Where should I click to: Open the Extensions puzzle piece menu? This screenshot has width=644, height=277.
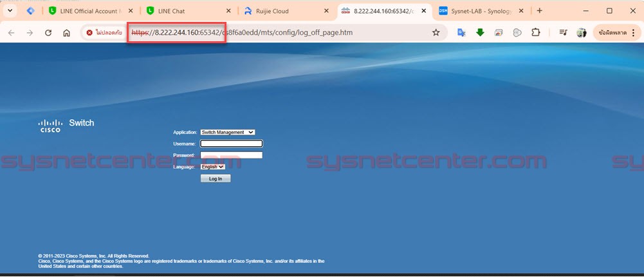(x=535, y=33)
